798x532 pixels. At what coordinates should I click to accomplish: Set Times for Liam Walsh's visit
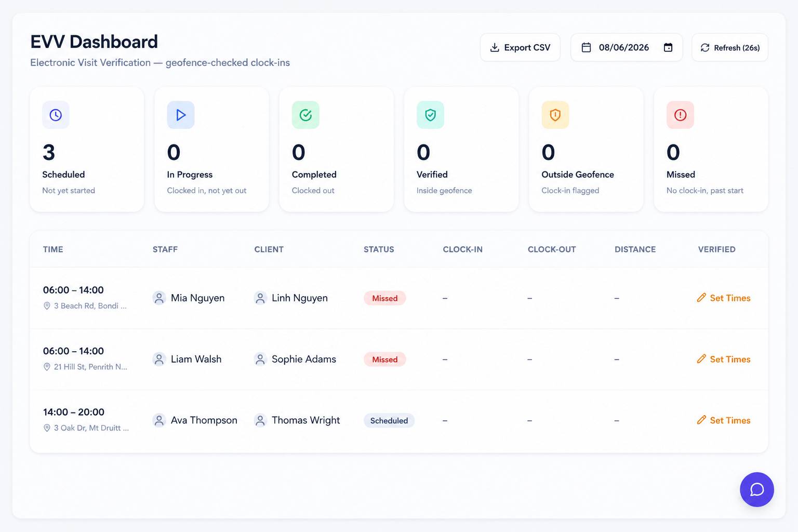724,359
